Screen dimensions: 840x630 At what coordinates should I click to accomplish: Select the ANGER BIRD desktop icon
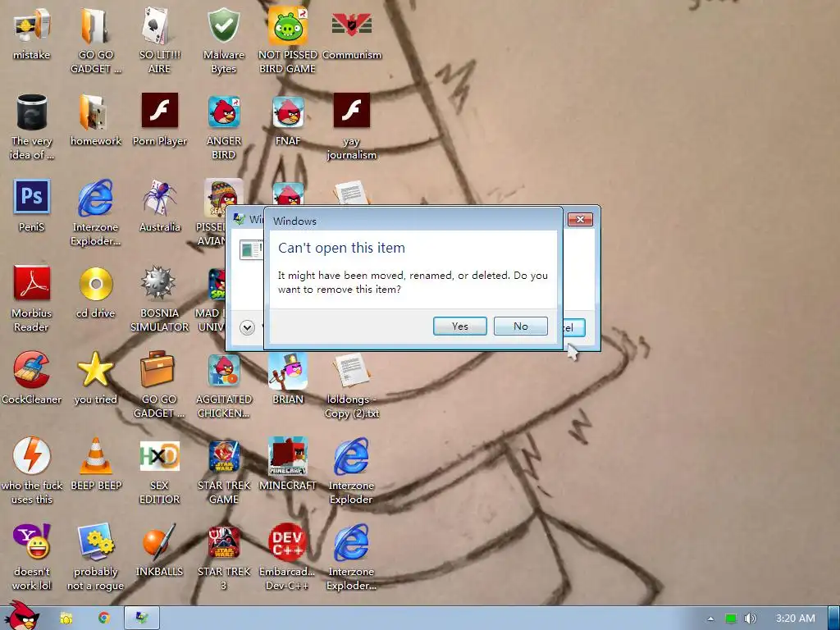[x=223, y=127]
